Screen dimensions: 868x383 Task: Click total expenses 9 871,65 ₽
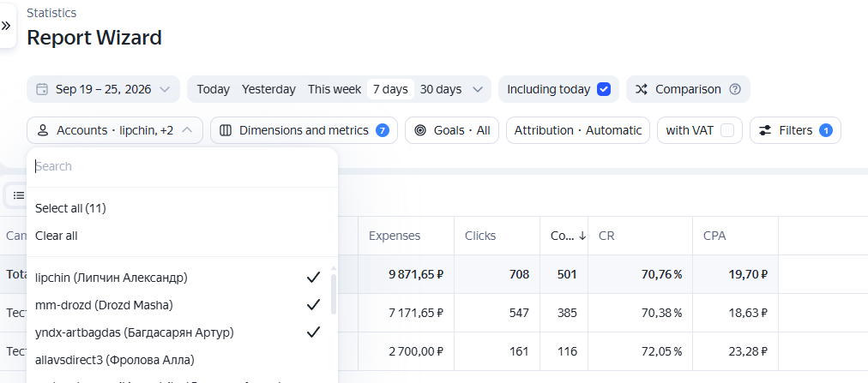[416, 275]
